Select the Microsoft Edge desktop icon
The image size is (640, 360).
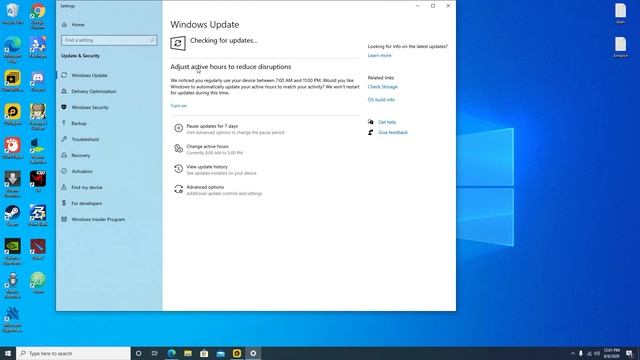[13, 49]
